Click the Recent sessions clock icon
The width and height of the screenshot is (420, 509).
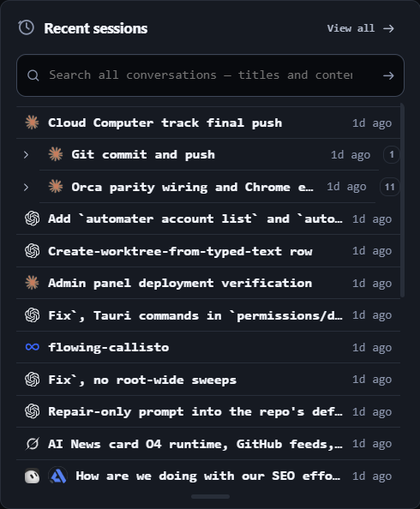click(26, 27)
